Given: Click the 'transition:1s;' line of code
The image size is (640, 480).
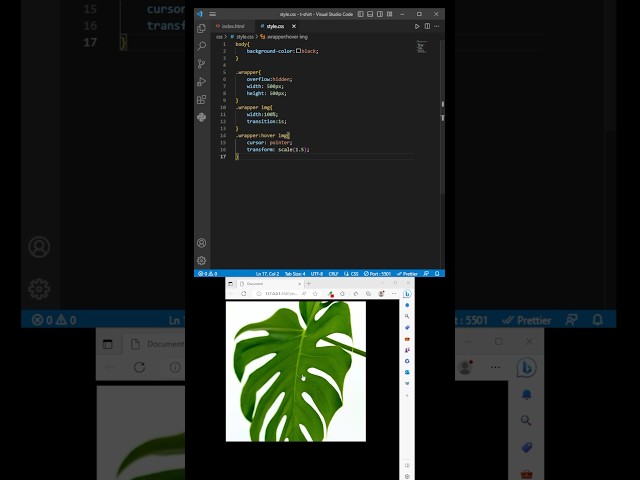Looking at the screenshot, I should 267,122.
